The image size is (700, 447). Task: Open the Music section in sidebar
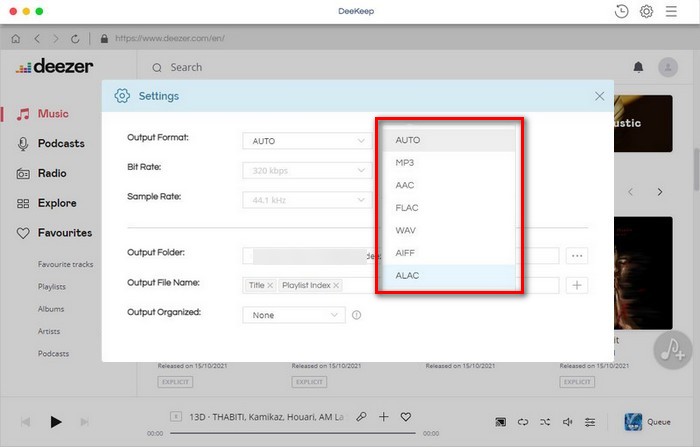(43, 114)
